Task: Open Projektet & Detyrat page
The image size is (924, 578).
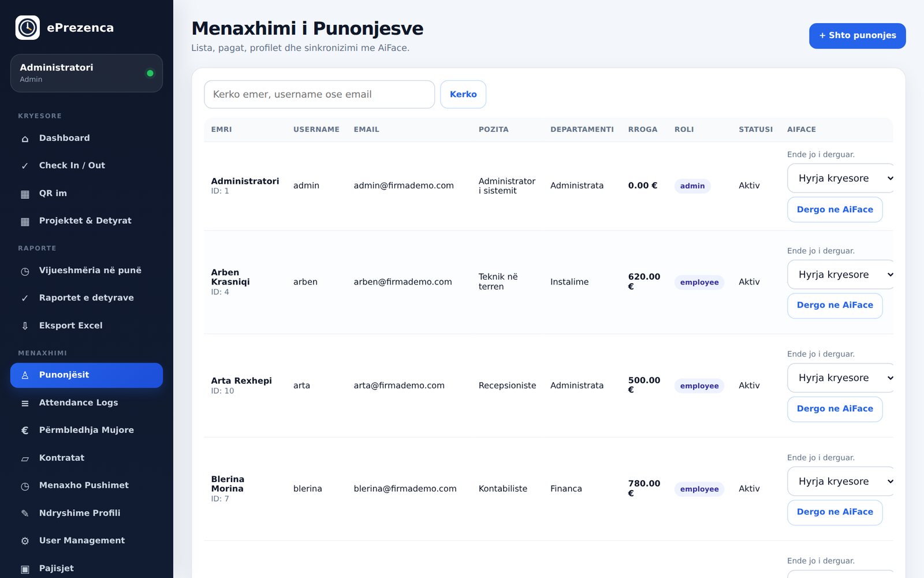Action: (x=87, y=221)
